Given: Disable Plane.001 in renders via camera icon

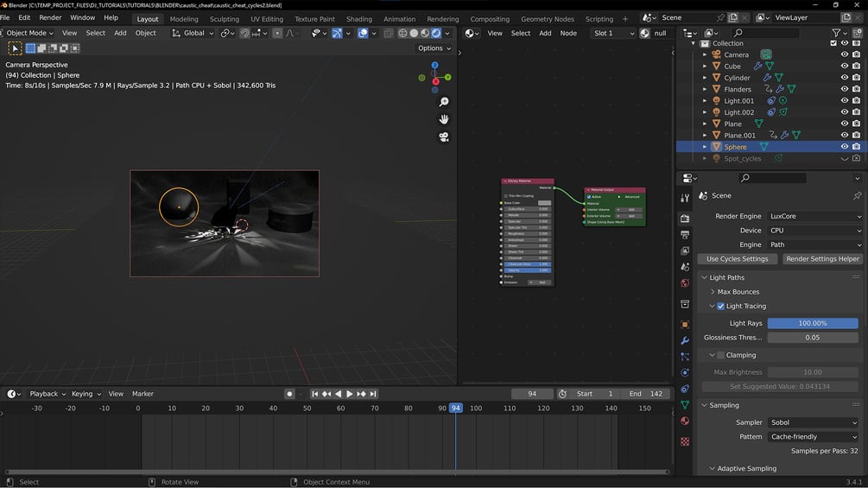Looking at the screenshot, I should click(x=857, y=135).
